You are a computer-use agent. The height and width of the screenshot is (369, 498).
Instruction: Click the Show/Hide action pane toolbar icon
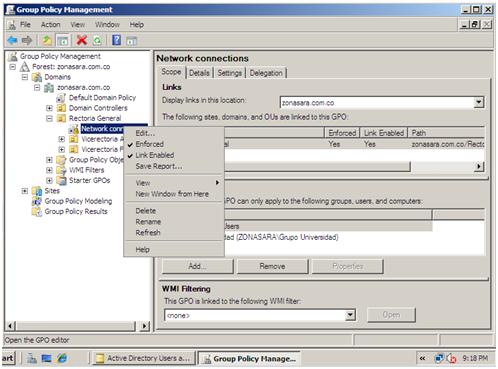[132, 41]
